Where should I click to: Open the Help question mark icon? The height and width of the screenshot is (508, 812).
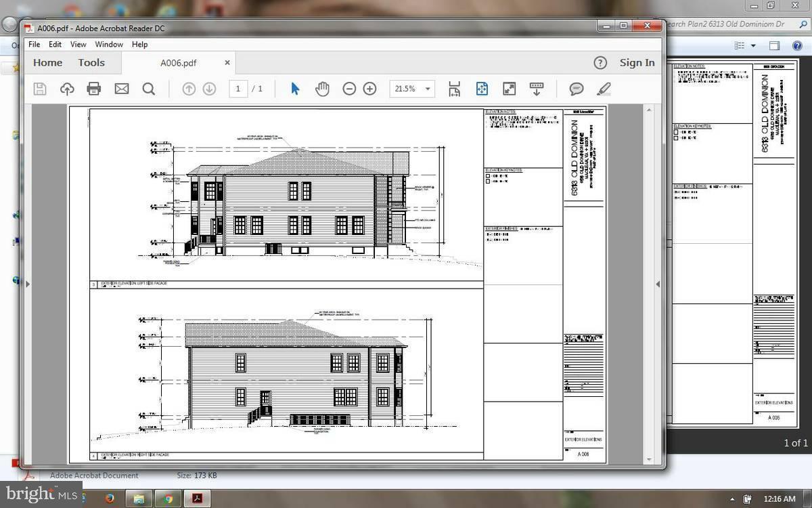click(x=600, y=62)
